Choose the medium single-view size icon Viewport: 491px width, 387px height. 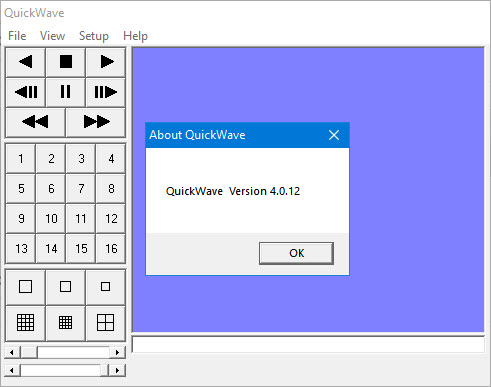(66, 287)
